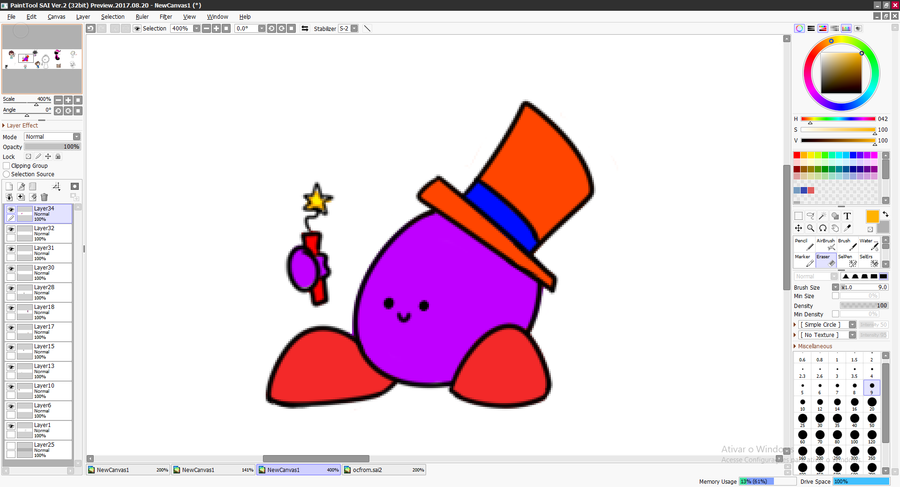Hide Layer30 using its eye icon

[11, 268]
